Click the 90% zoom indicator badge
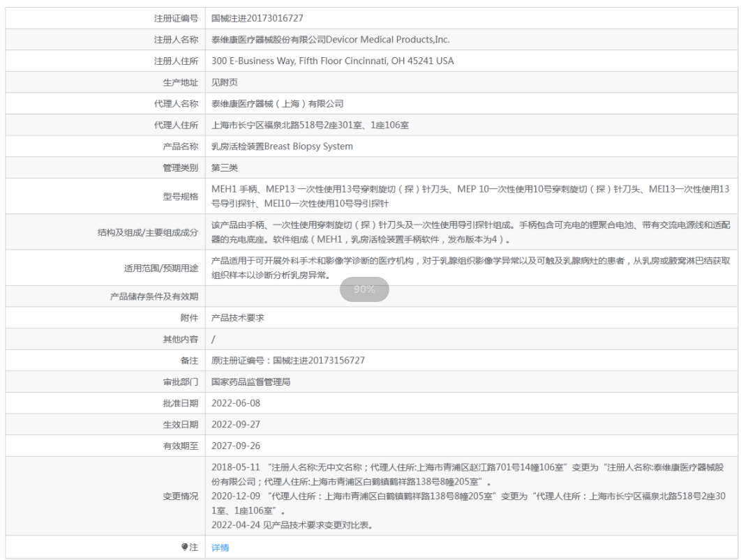The image size is (741, 560). point(364,289)
